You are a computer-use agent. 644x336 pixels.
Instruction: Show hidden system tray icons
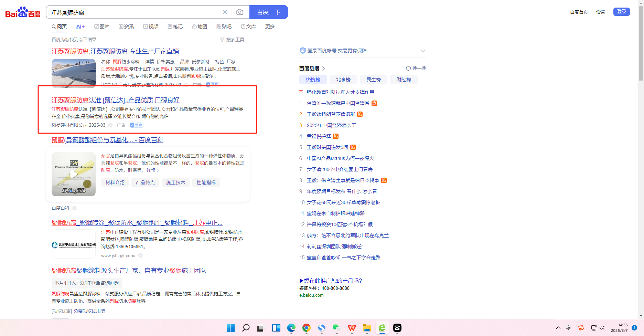(x=558, y=328)
